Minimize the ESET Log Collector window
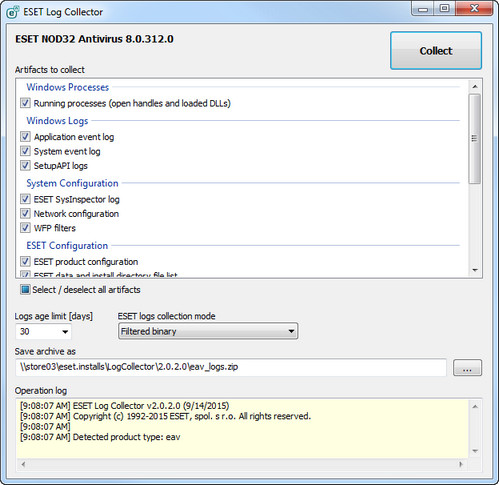The height and width of the screenshot is (485, 499). (423, 9)
